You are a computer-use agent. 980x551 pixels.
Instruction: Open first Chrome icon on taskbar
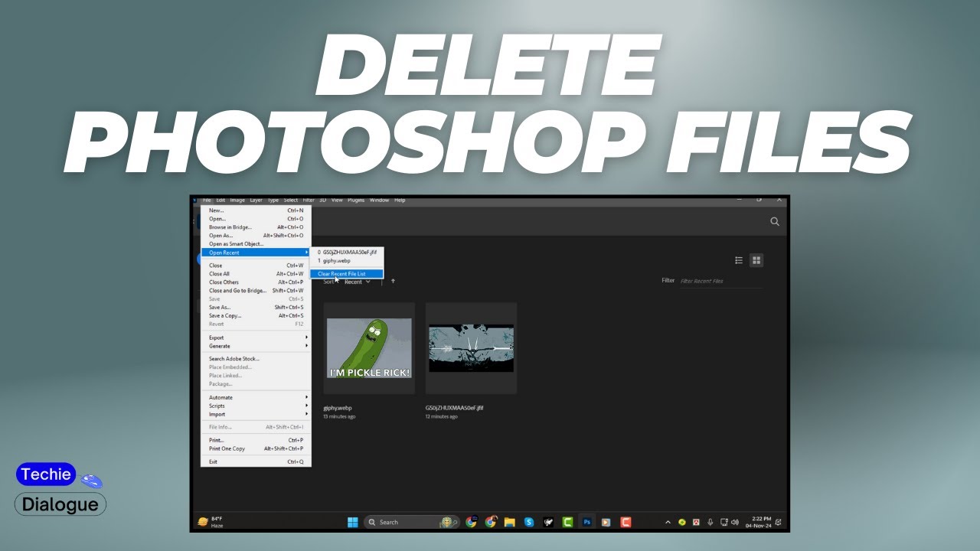tap(471, 522)
